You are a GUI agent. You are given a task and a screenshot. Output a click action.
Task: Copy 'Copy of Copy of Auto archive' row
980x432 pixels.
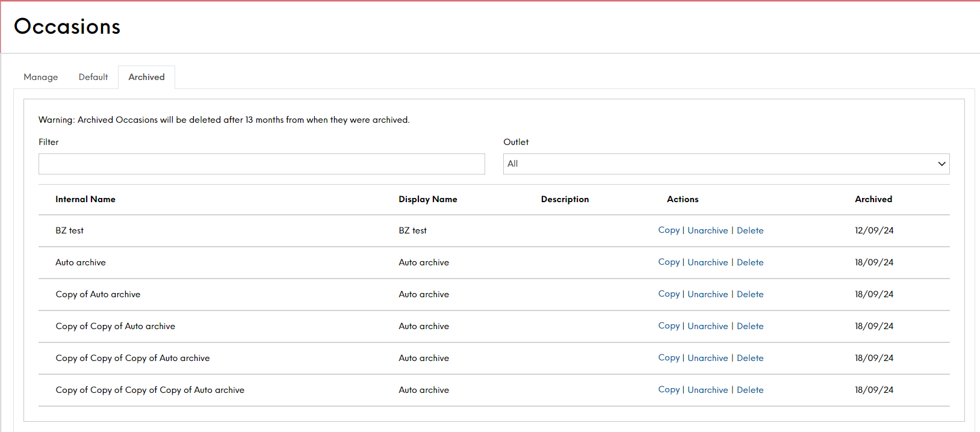click(669, 326)
